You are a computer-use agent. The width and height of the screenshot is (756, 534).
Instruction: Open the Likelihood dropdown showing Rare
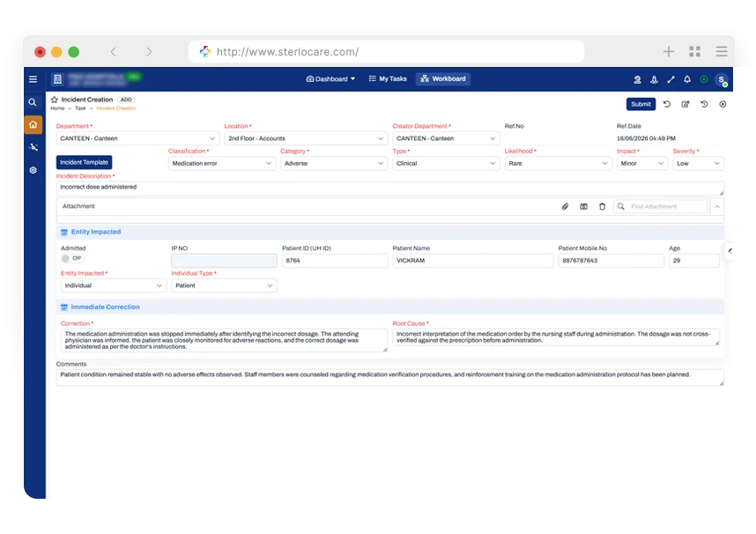click(x=558, y=164)
